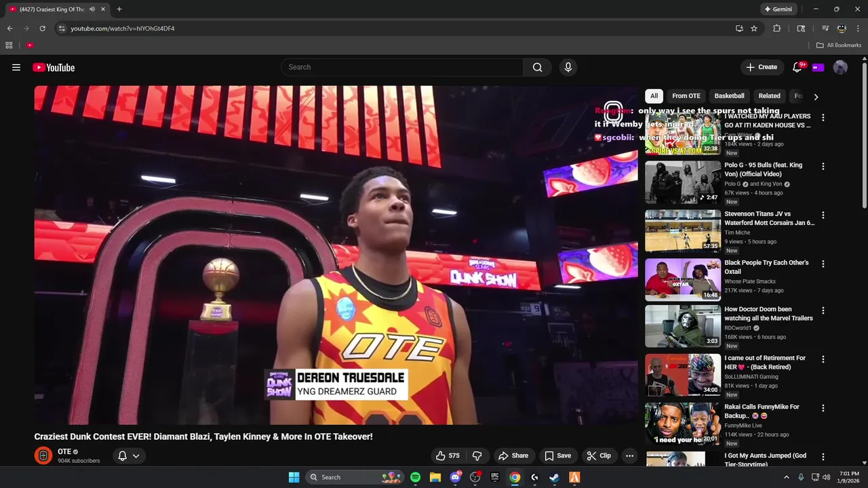
Task: Open YouTube notifications bell
Action: pos(797,67)
